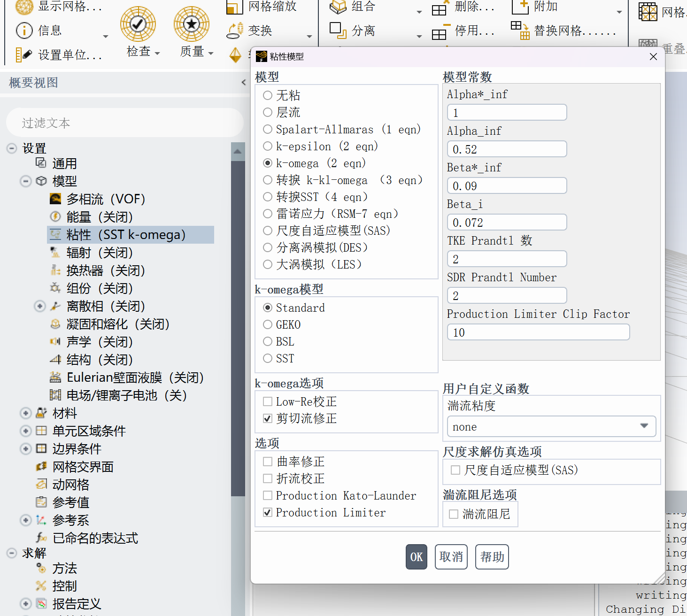Screen dimensions: 687x616
Task: Open the 参考值 reference values item
Action: tap(70, 502)
